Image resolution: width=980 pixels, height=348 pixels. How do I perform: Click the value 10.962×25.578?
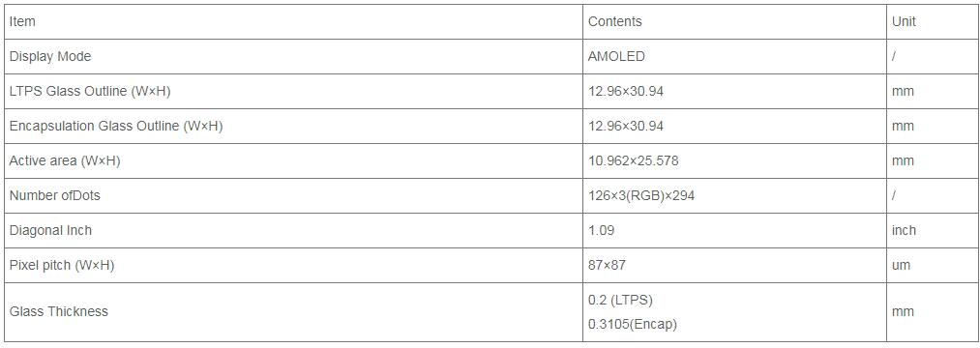click(x=633, y=161)
